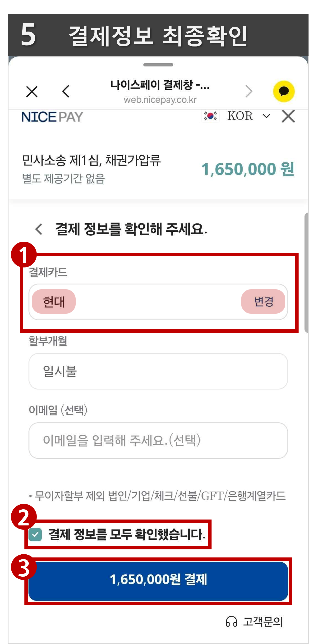Grab the bottom sheet drag handle
Viewport: 309px width, 644px height.
pos(158,65)
